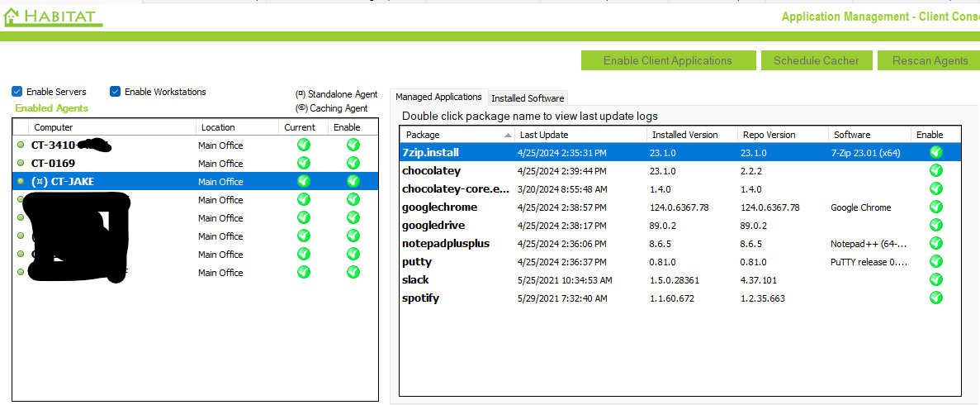This screenshot has height=405, width=980.
Task: Click PuTTY release software cell
Action: 869,262
